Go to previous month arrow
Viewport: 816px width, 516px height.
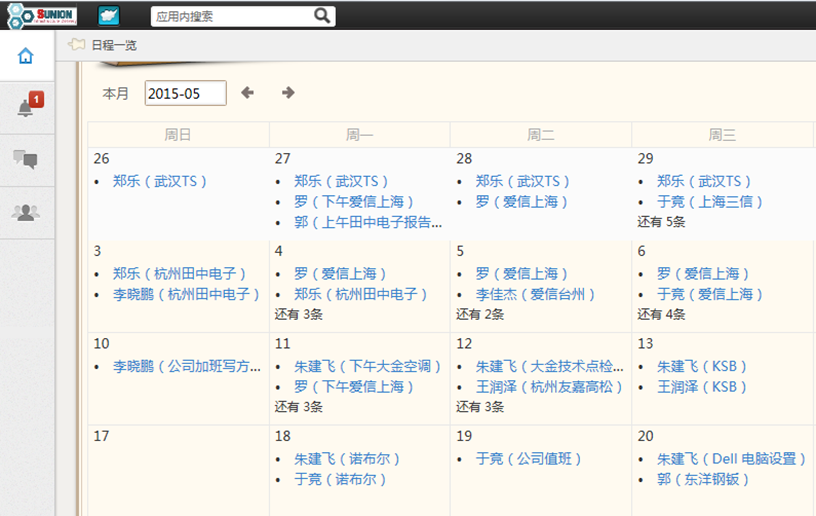click(247, 93)
